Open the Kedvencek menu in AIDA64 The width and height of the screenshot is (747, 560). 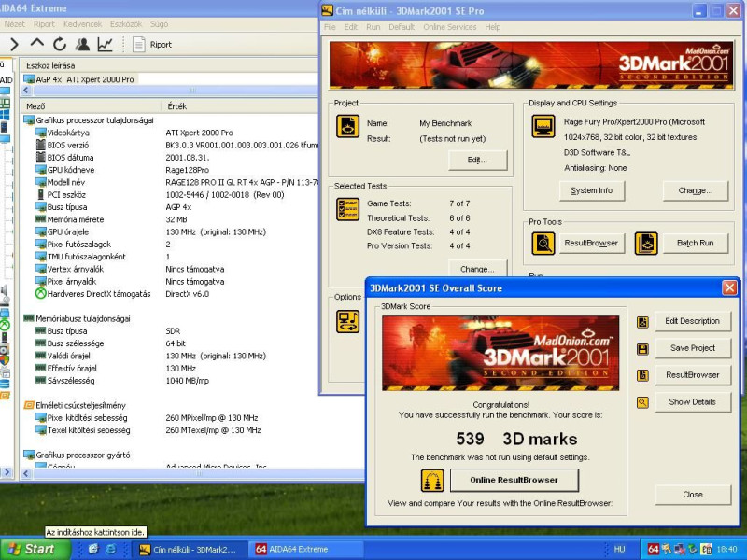click(82, 24)
